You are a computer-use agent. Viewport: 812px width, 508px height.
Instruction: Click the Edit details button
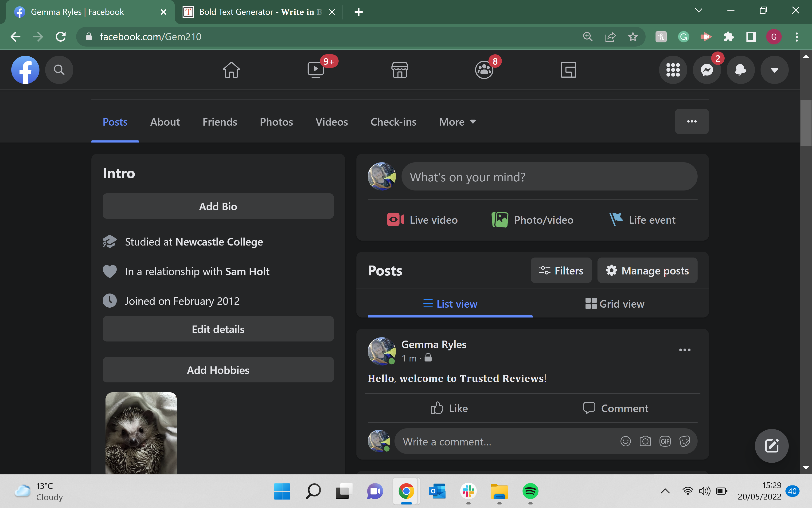click(218, 329)
